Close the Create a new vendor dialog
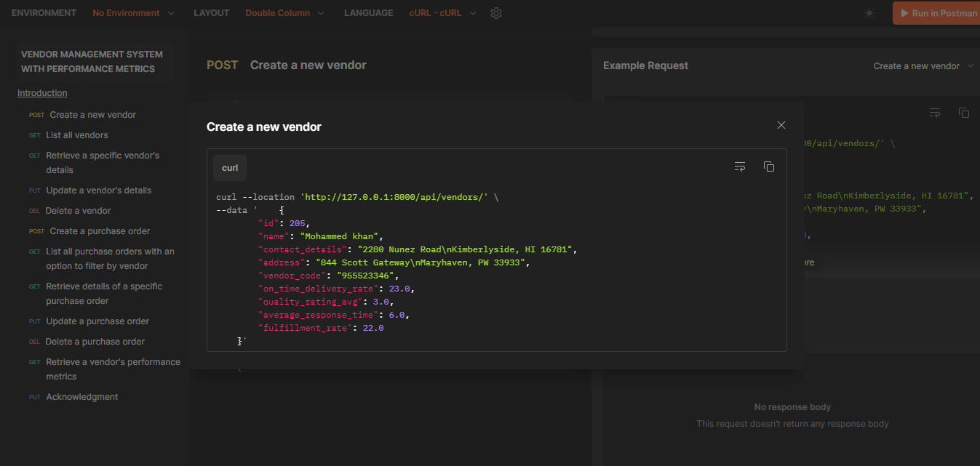This screenshot has width=980, height=466. tap(781, 125)
